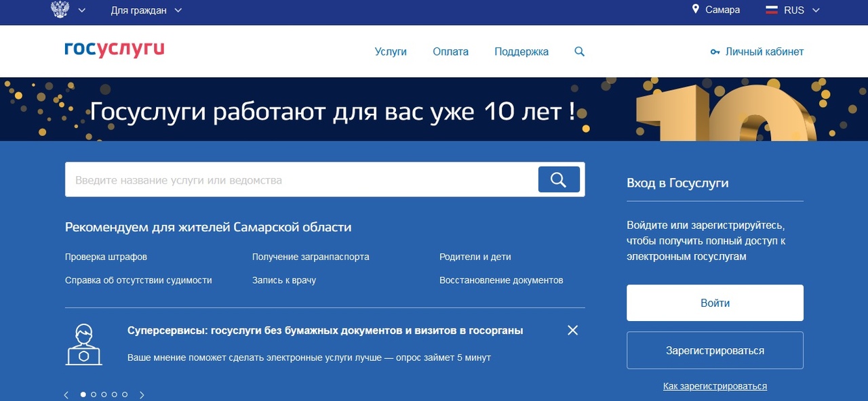The height and width of the screenshot is (401, 868).
Task: Click the Russian coat of arms icon
Action: click(60, 10)
